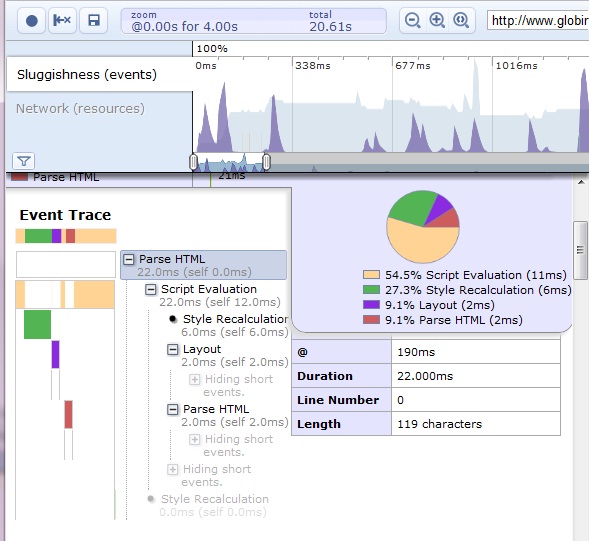Viewport: 589px width, 541px height.
Task: Click the left handle of overview range slider
Action: click(x=193, y=162)
